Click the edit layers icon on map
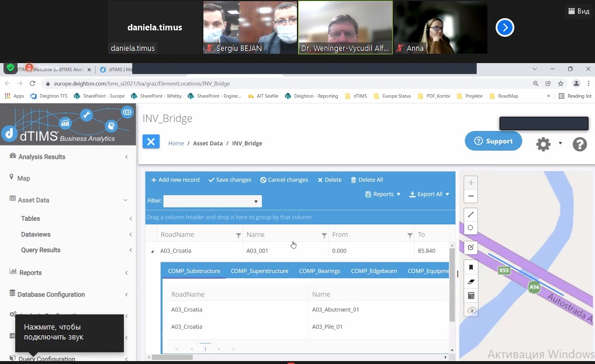This screenshot has height=364, width=595. click(x=471, y=248)
